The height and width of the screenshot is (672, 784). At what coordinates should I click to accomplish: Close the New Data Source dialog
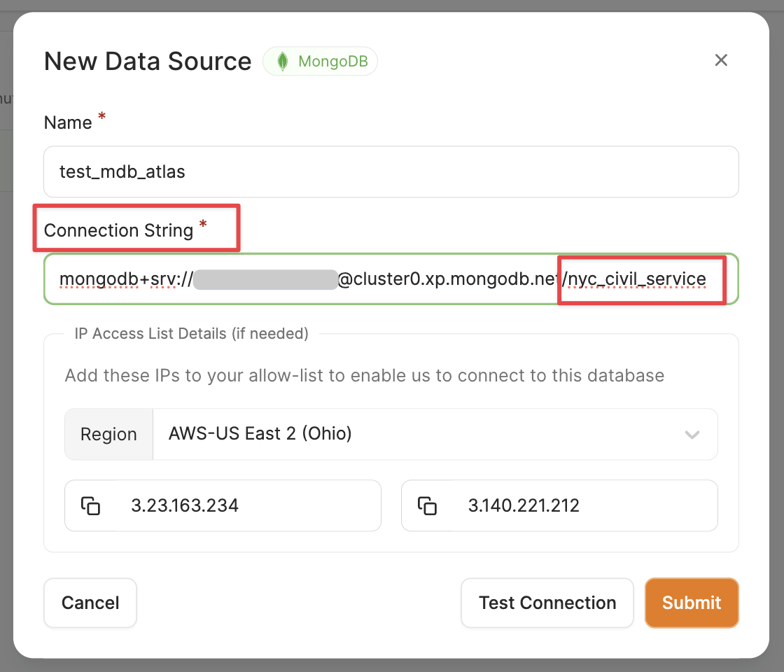tap(721, 60)
